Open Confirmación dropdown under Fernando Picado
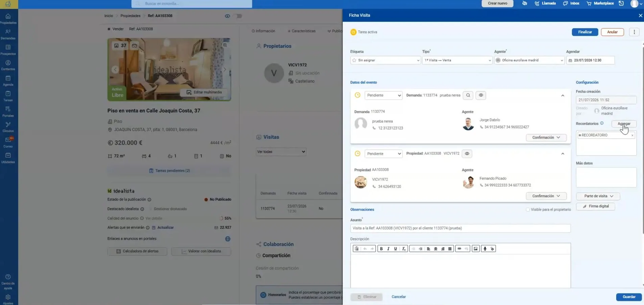644x305 pixels. click(x=546, y=196)
